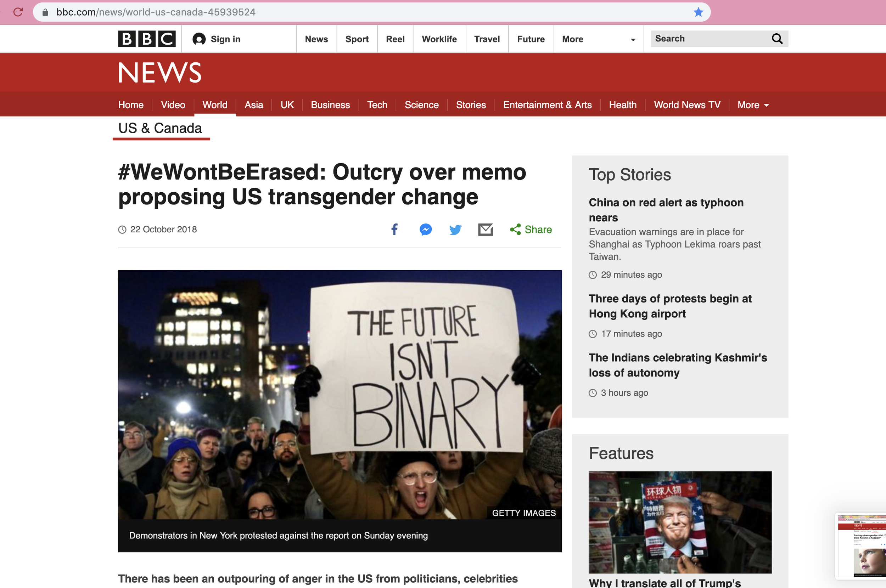
Task: Open World News TV section
Action: click(x=687, y=104)
